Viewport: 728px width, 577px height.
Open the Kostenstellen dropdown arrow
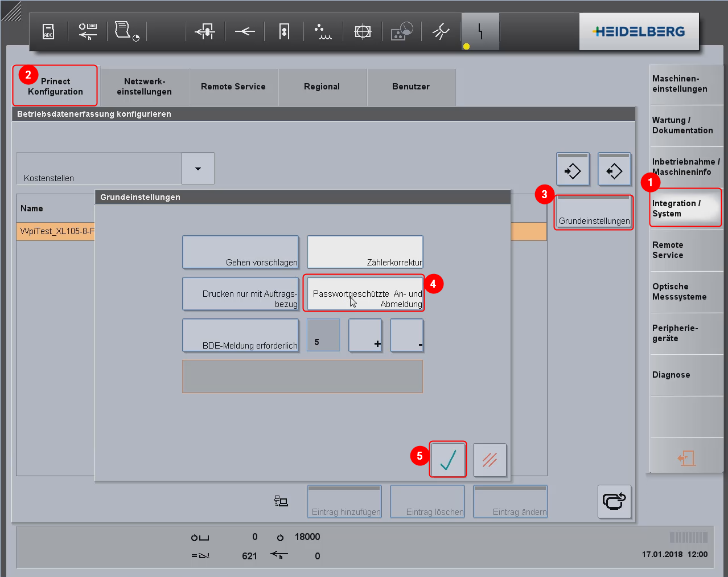coord(198,169)
